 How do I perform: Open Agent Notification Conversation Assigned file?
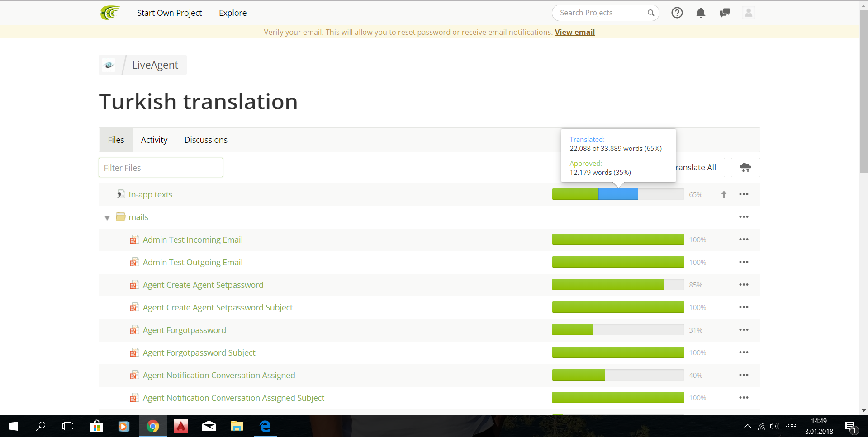[219, 375]
